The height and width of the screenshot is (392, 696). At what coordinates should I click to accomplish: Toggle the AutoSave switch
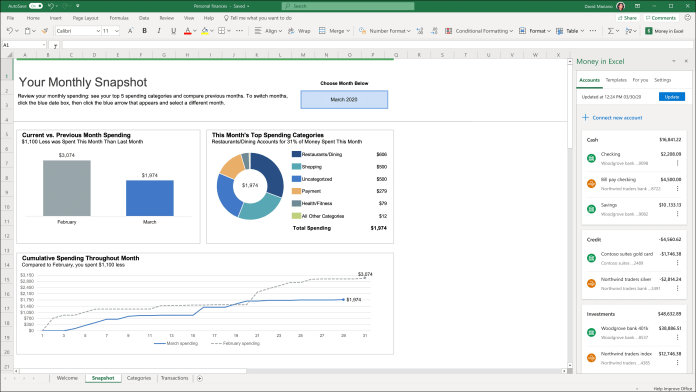click(x=36, y=6)
